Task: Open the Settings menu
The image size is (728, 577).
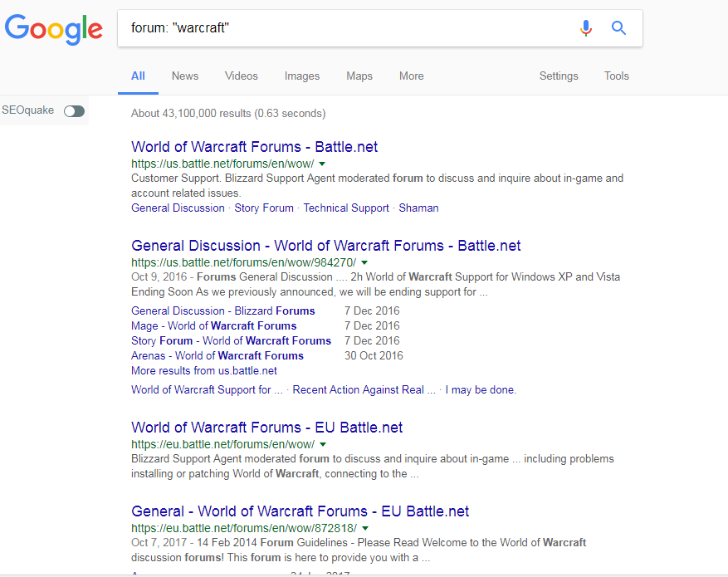Action: [x=559, y=76]
